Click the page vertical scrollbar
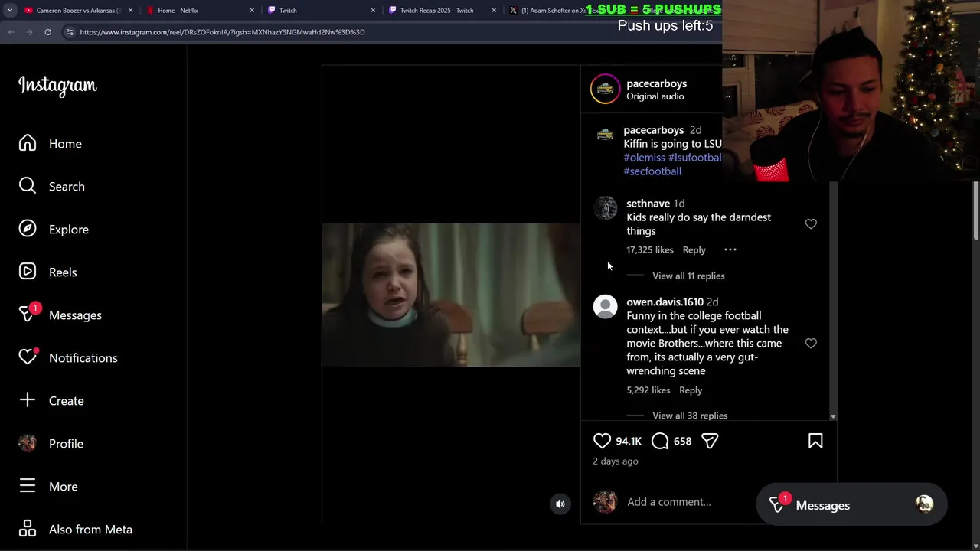The width and height of the screenshot is (980, 551). [x=975, y=210]
